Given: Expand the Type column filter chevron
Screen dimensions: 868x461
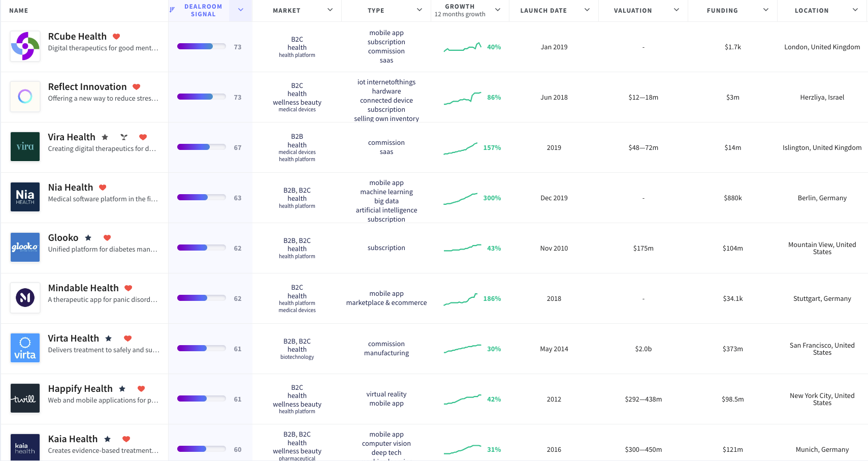Looking at the screenshot, I should [x=419, y=10].
